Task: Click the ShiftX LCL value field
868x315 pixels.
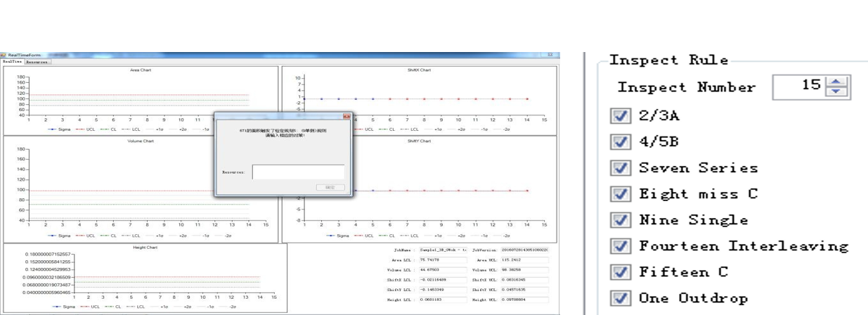Action: (x=443, y=280)
